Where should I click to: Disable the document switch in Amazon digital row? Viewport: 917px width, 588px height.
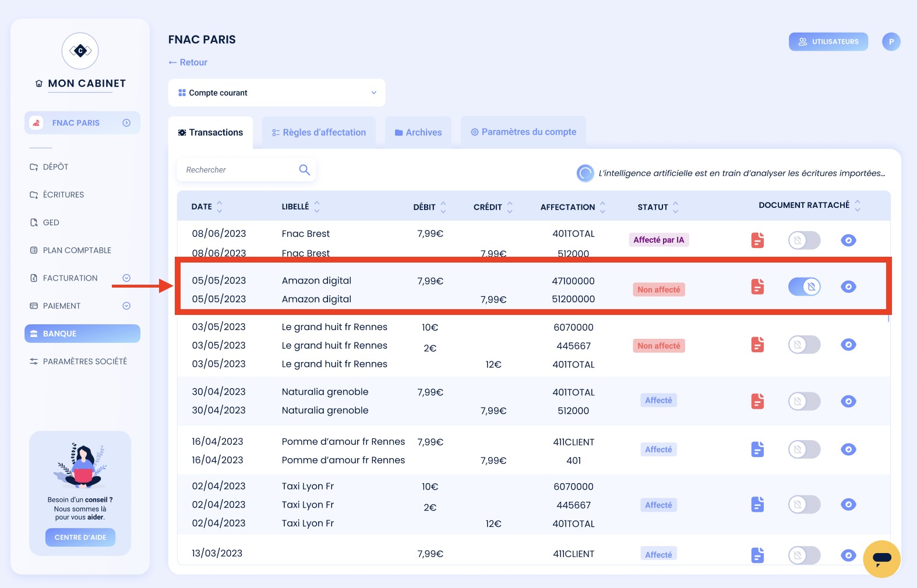click(804, 286)
